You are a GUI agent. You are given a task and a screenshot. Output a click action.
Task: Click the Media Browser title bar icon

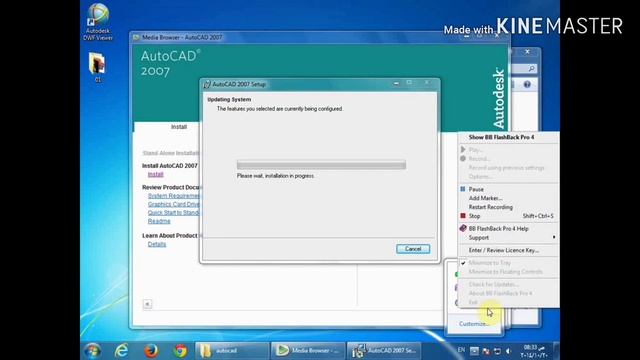tap(136, 38)
